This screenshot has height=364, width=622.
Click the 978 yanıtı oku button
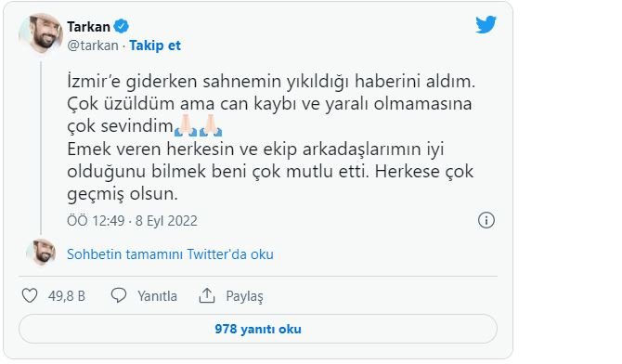point(258,329)
